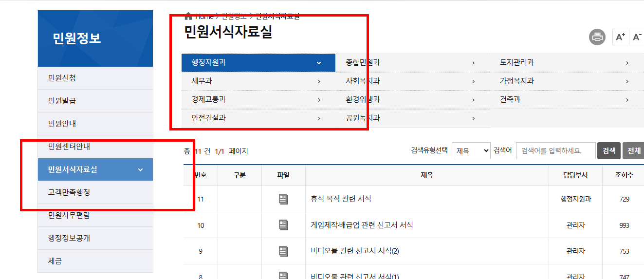Open 민원발급 in the sidebar
The height and width of the screenshot is (279, 644).
tap(95, 101)
